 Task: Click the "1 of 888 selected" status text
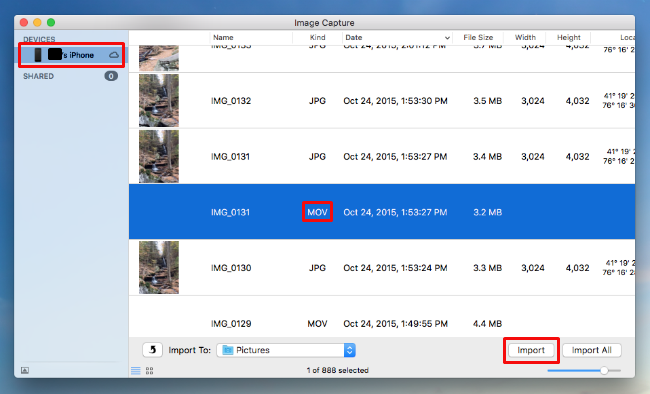point(337,370)
